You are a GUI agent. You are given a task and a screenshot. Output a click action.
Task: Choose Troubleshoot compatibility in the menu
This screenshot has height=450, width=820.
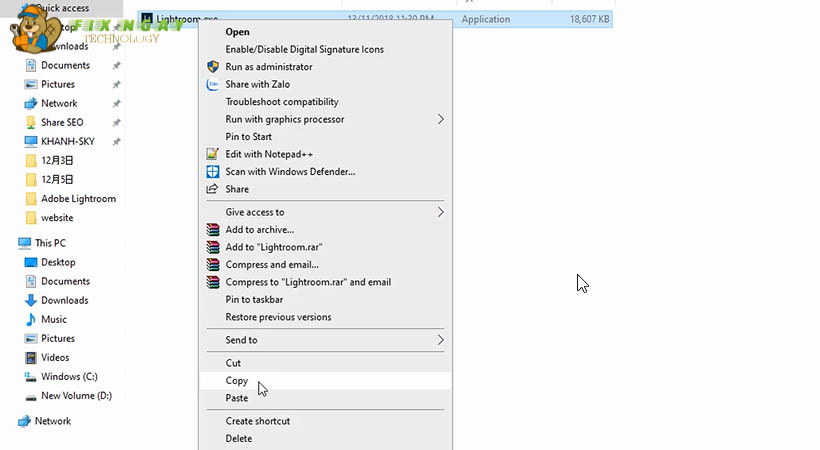pyautogui.click(x=282, y=102)
